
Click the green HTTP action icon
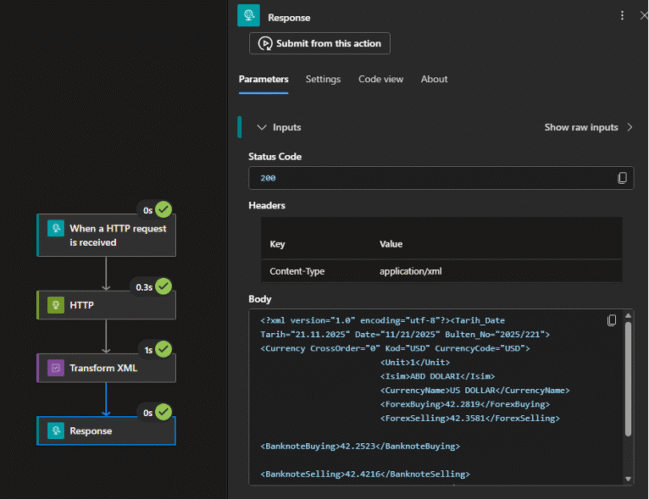pyautogui.click(x=55, y=304)
